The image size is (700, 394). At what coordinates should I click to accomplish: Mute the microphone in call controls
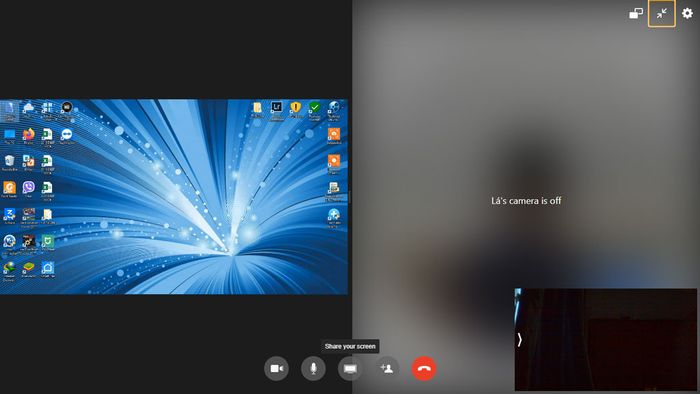click(x=313, y=369)
